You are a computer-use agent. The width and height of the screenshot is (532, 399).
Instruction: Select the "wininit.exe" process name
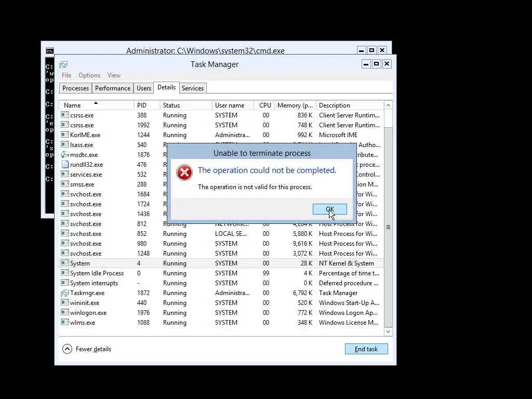(85, 303)
